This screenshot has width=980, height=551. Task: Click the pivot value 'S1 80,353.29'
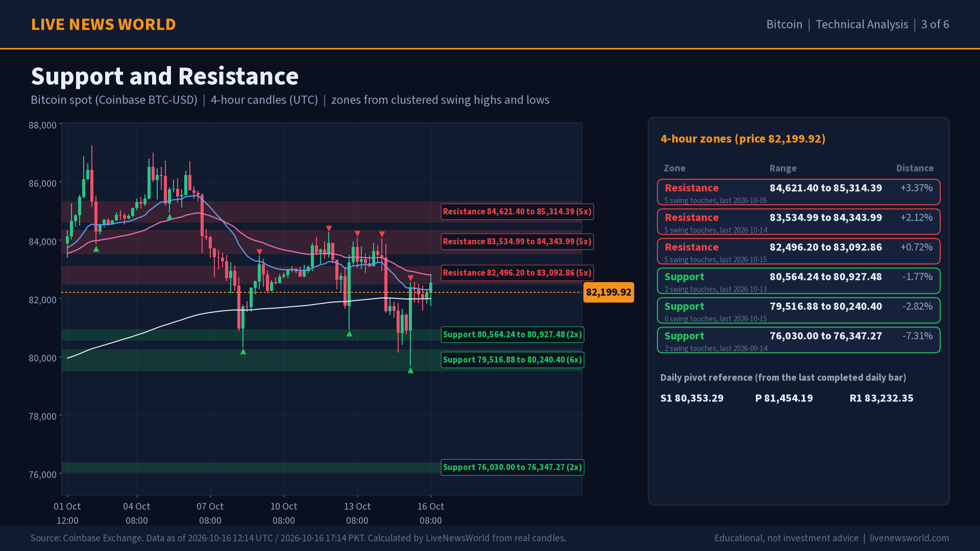click(692, 398)
